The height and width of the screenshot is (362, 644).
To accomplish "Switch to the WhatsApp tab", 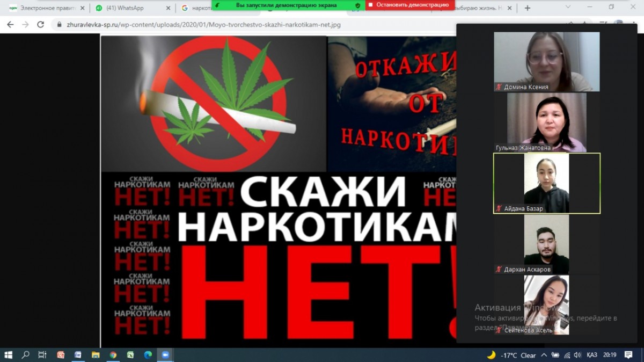I will click(x=129, y=8).
